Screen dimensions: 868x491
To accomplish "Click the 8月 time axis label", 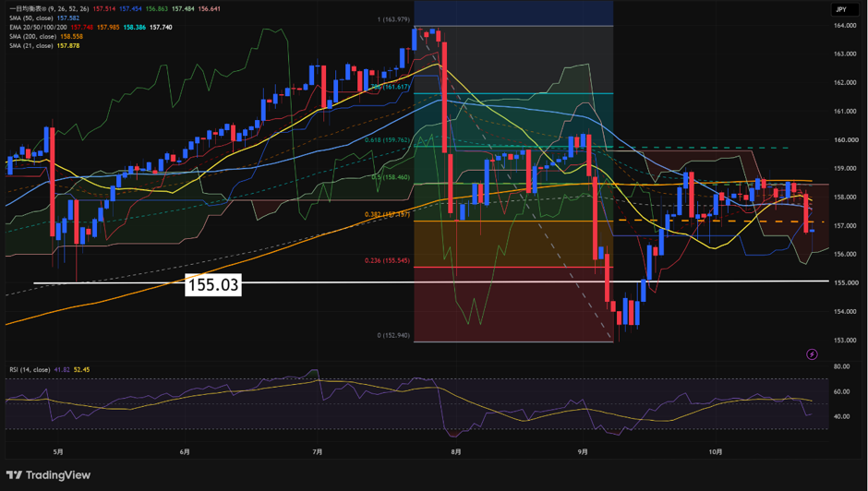I will coord(455,452).
